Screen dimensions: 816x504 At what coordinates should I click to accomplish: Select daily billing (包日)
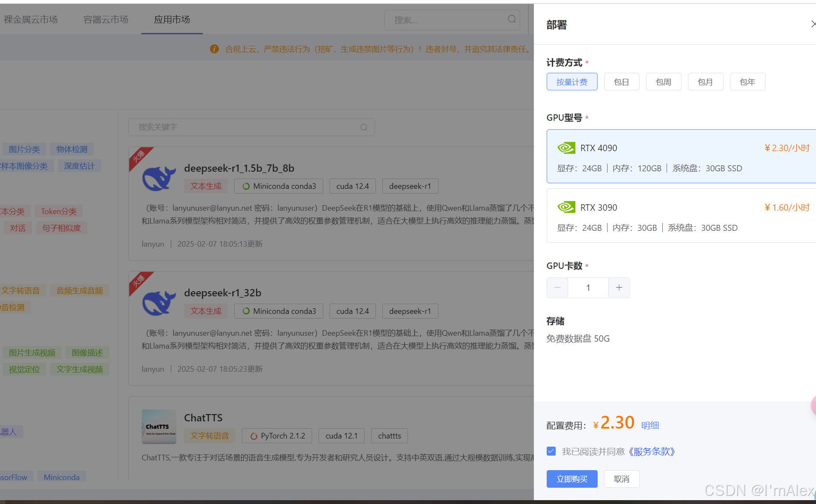coord(622,82)
